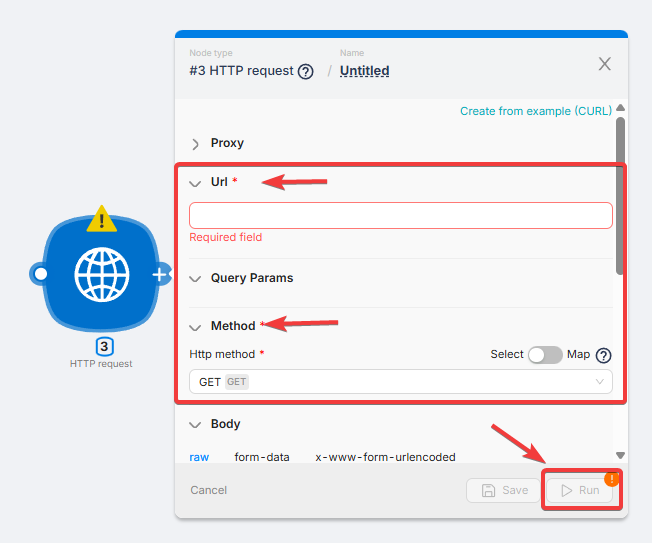This screenshot has width=652, height=543.
Task: Toggle the Select/Map switch for Http method
Action: 545,355
